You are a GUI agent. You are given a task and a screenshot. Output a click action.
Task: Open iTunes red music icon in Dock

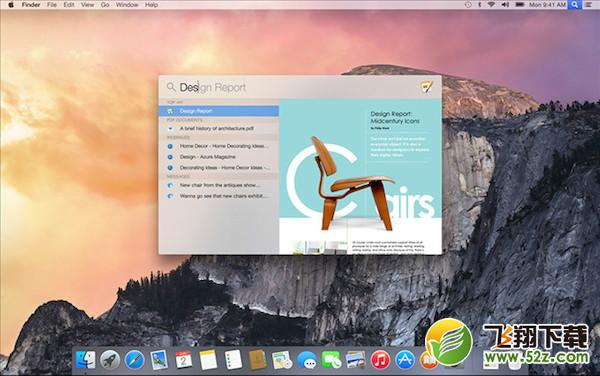pos(380,360)
